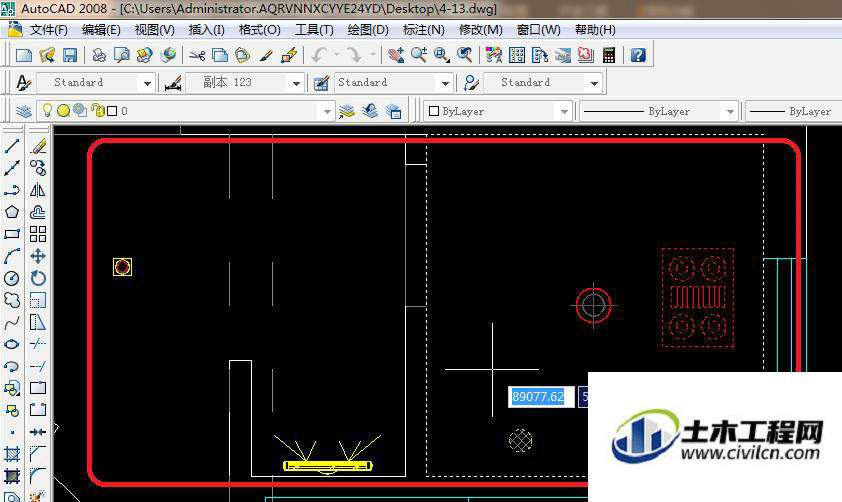Toggle layer 0 viewport freeze icon
The height and width of the screenshot is (502, 842).
pyautogui.click(x=79, y=111)
